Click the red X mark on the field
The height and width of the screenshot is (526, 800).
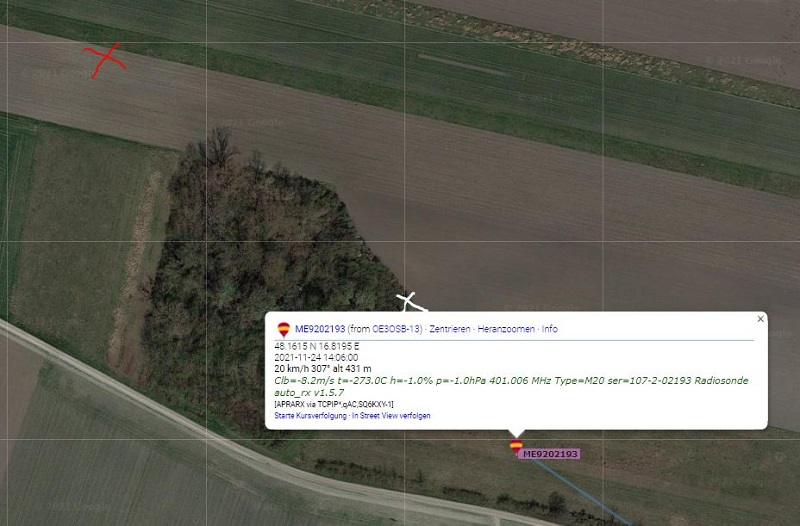[x=105, y=60]
